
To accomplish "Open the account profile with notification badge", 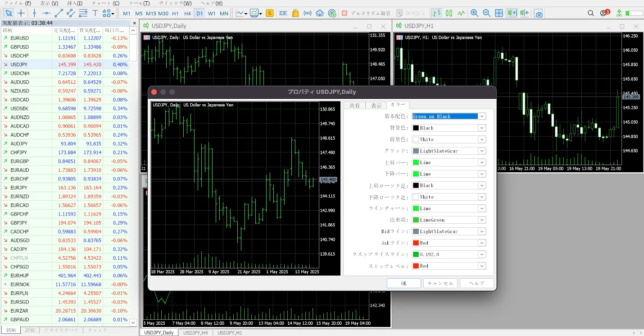I will (x=604, y=13).
